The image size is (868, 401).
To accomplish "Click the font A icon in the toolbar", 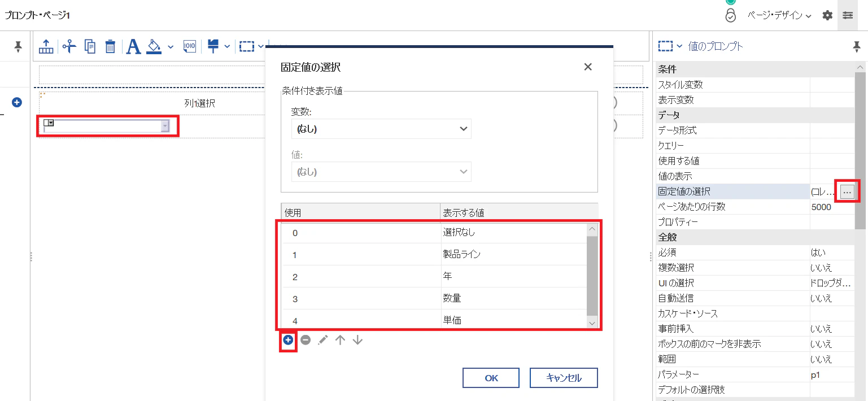I will tap(133, 46).
